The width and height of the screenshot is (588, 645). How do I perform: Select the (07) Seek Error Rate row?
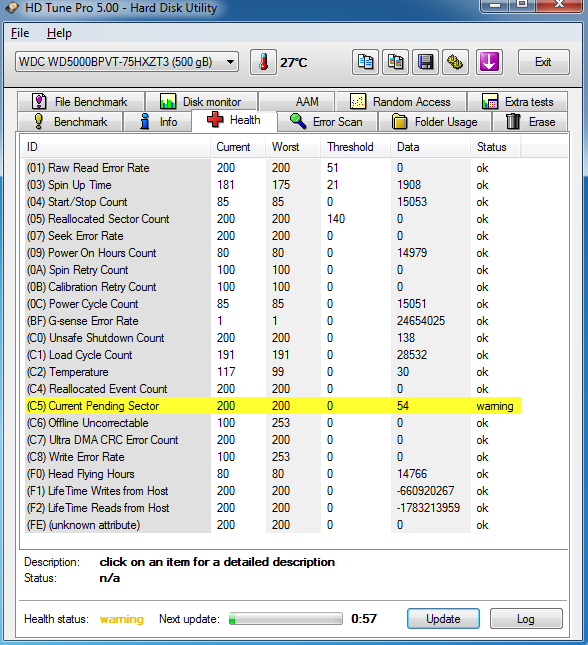[x=273, y=236]
